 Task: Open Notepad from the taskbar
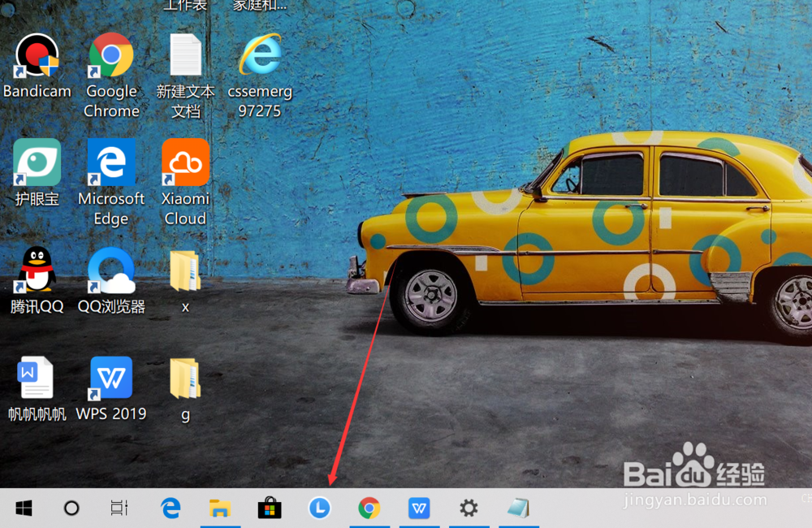(x=518, y=508)
